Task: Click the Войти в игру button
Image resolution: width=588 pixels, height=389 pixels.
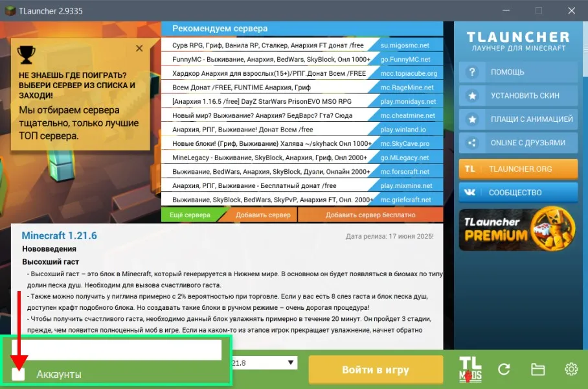Action: [x=376, y=370]
